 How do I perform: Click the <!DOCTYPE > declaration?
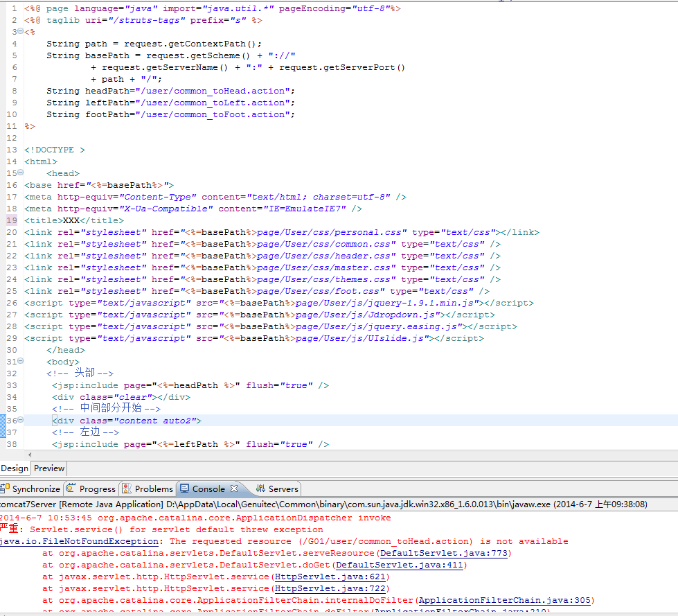point(55,150)
